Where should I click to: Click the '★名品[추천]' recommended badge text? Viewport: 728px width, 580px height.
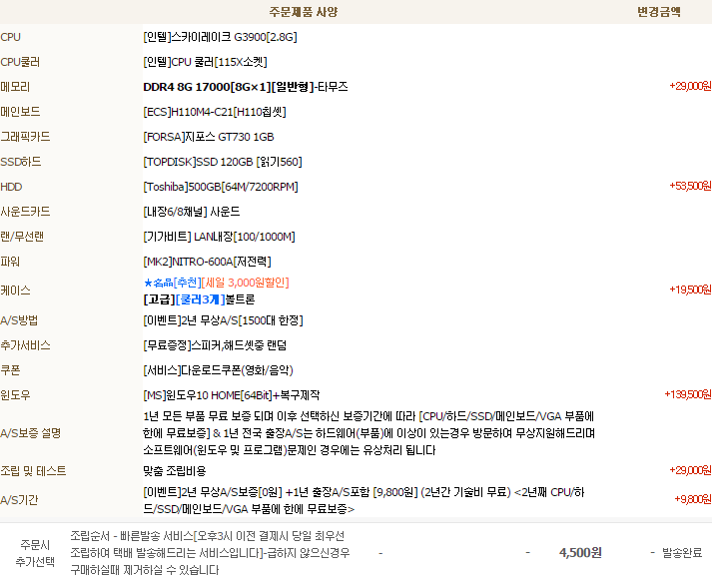(x=172, y=283)
